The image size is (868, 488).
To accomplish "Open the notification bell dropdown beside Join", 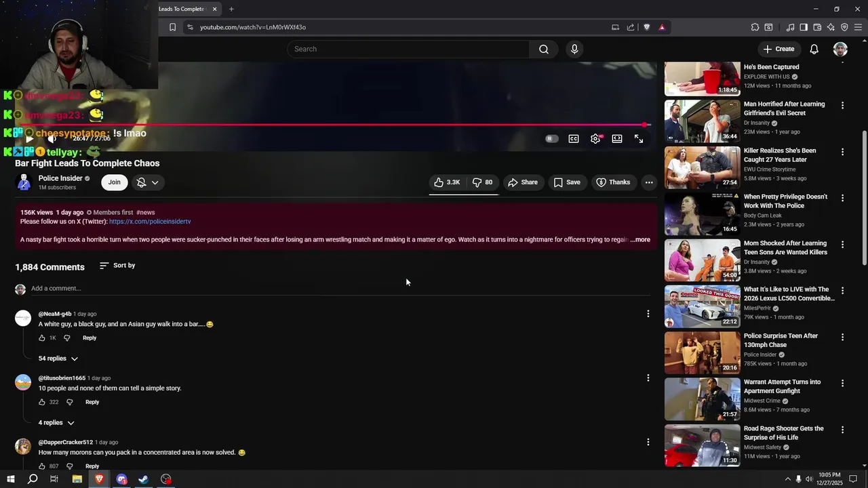I will tap(148, 182).
